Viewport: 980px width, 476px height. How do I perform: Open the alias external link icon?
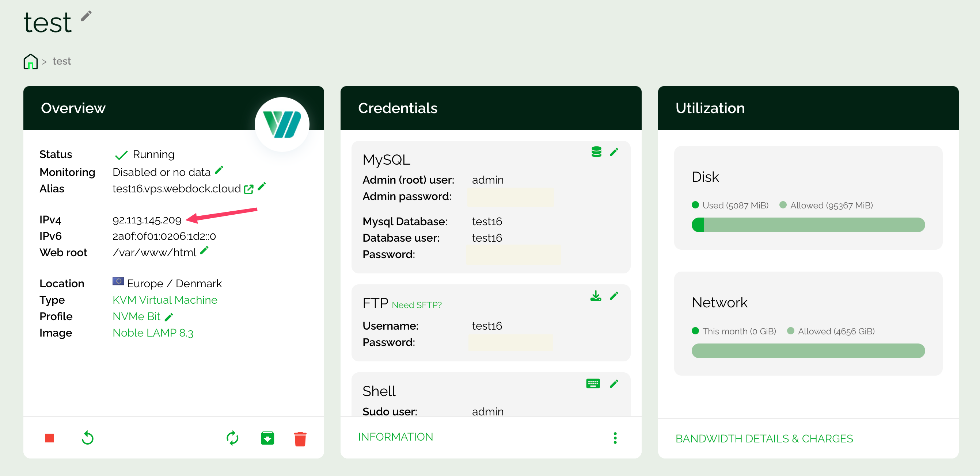click(248, 189)
